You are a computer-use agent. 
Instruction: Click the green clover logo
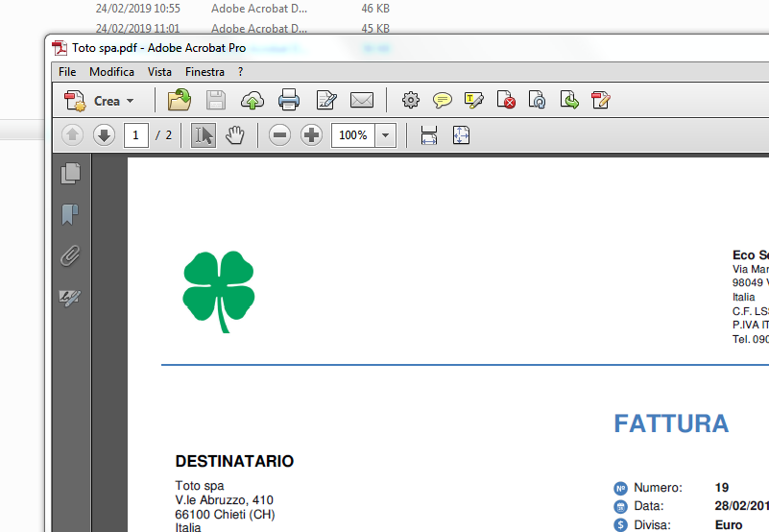tap(219, 292)
